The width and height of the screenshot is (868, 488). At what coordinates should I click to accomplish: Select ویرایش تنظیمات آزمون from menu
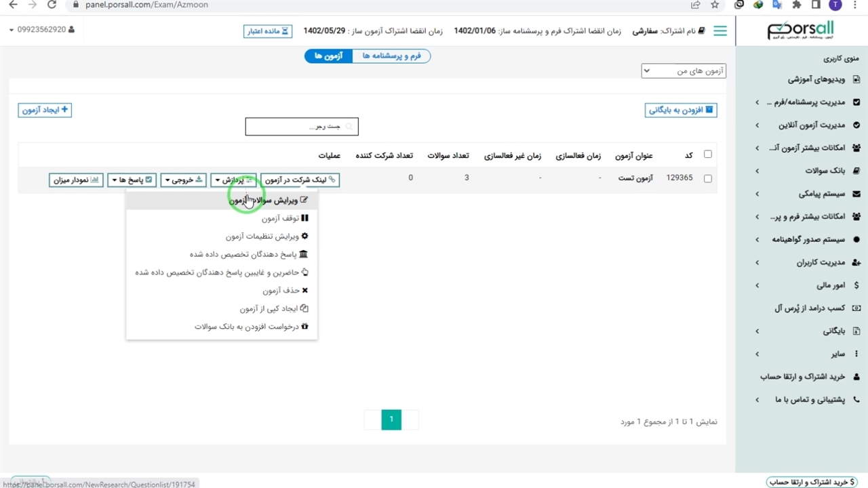267,237
